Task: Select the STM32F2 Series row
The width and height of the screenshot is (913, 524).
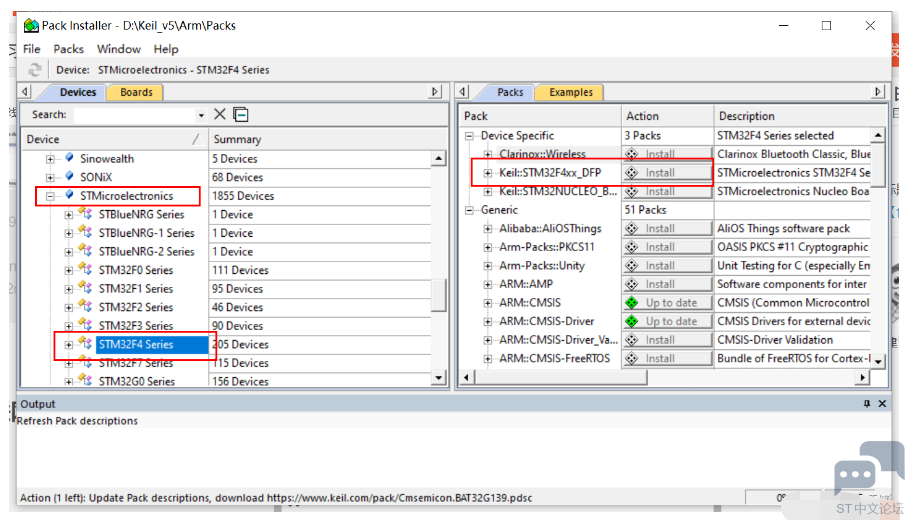Action: [136, 307]
